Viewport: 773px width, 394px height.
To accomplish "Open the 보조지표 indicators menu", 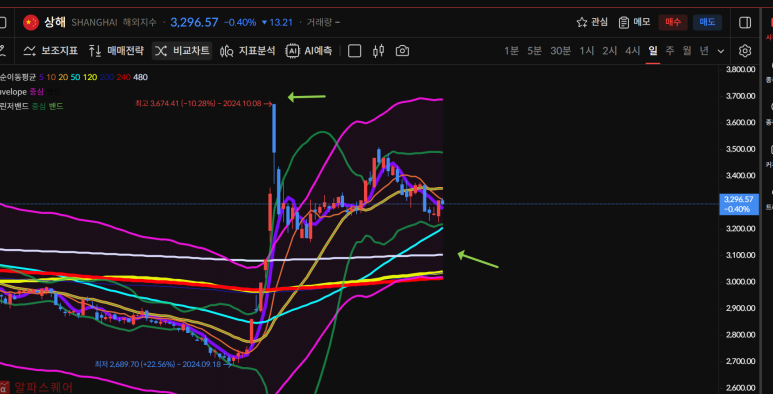I will coord(51,51).
